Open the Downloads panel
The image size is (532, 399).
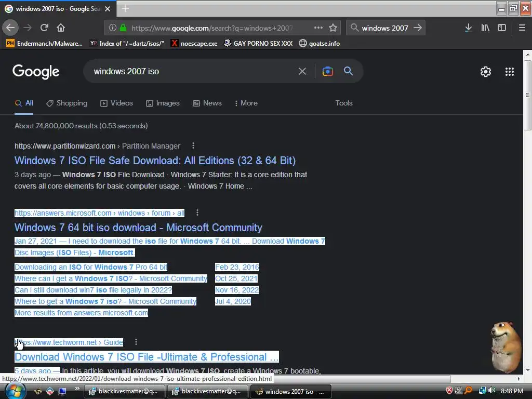tap(469, 28)
